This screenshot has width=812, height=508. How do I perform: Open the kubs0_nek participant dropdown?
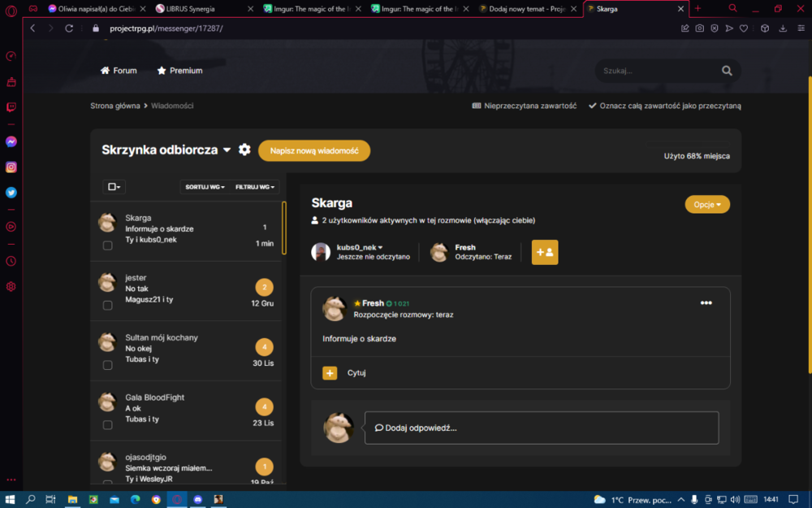(360, 247)
